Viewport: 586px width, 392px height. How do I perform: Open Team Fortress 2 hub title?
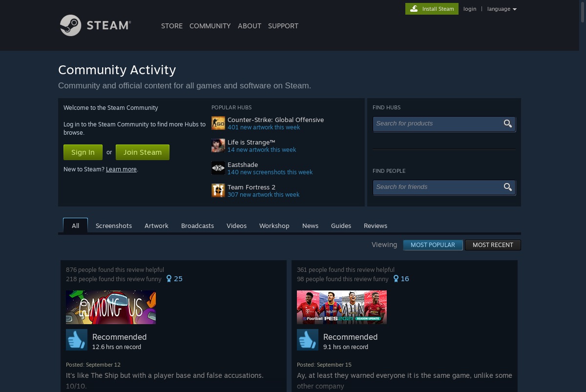251,187
